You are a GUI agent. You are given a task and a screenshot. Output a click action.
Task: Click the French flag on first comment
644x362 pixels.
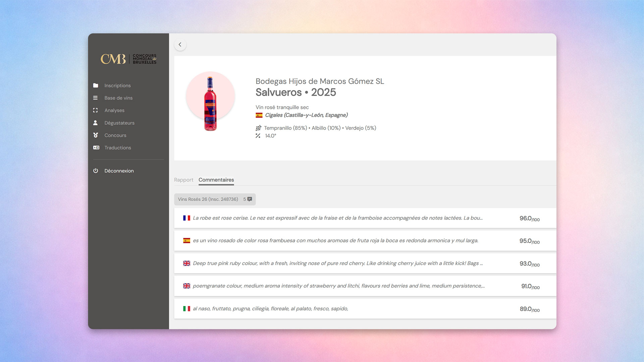click(186, 218)
